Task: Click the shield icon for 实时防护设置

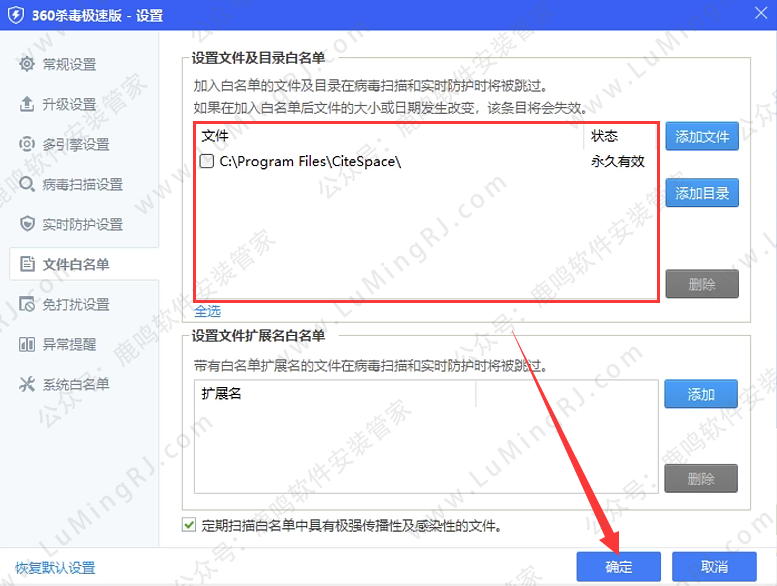Action: click(x=27, y=224)
